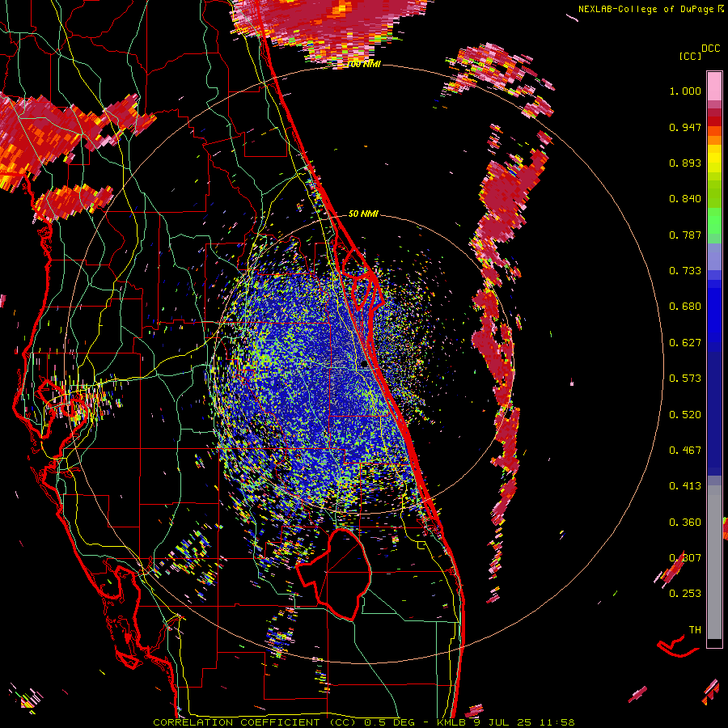The width and height of the screenshot is (728, 728).
Task: Click the KMLB 9 JUL 25 11:58 timestamp
Action: (505, 722)
